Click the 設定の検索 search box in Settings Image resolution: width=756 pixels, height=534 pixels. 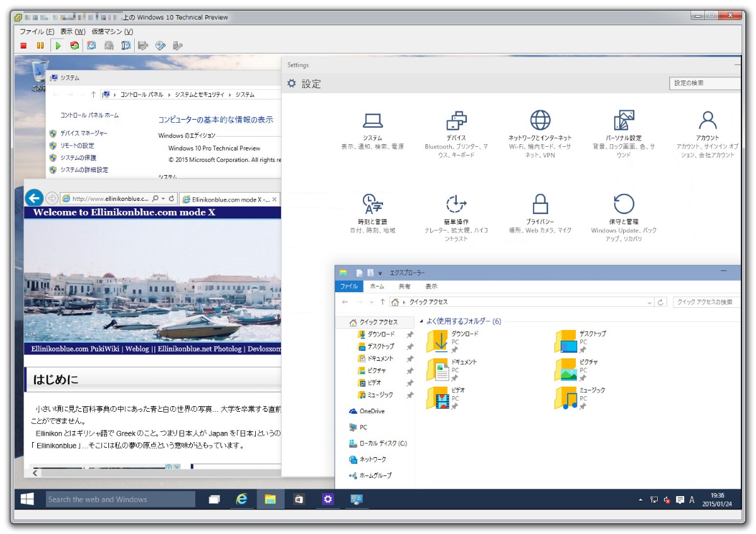click(x=706, y=83)
